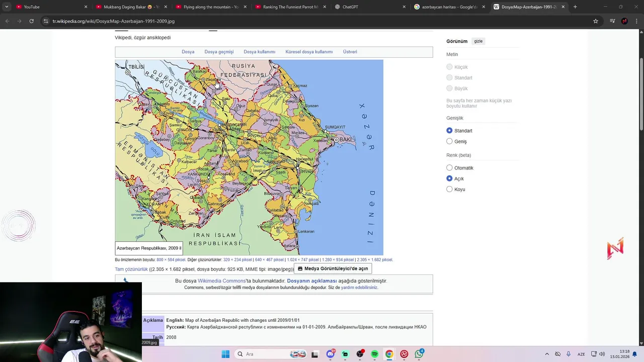Open Discord from taskbar

coord(331,354)
